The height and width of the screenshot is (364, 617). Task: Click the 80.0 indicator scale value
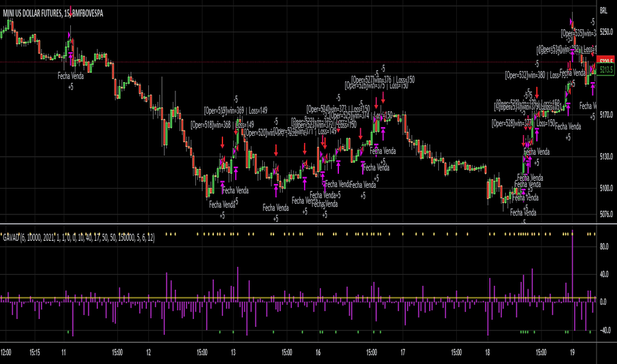[604, 247]
